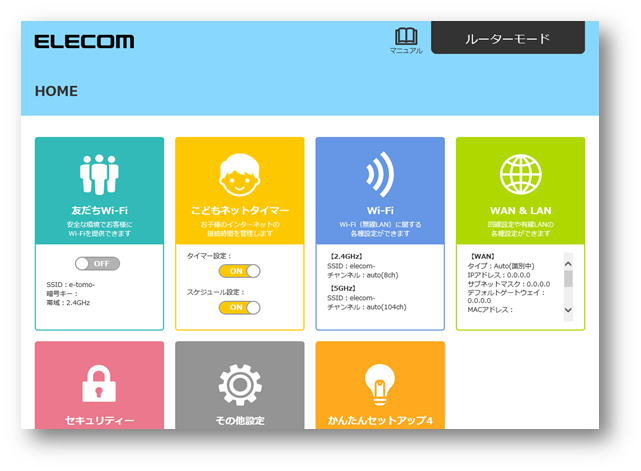Open the 友だちWi-Fi people icon
The image size is (641, 471).
coord(99,175)
